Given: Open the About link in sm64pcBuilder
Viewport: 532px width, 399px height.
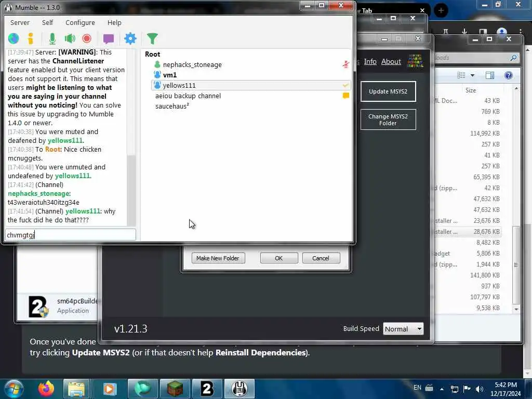Looking at the screenshot, I should pyautogui.click(x=391, y=61).
